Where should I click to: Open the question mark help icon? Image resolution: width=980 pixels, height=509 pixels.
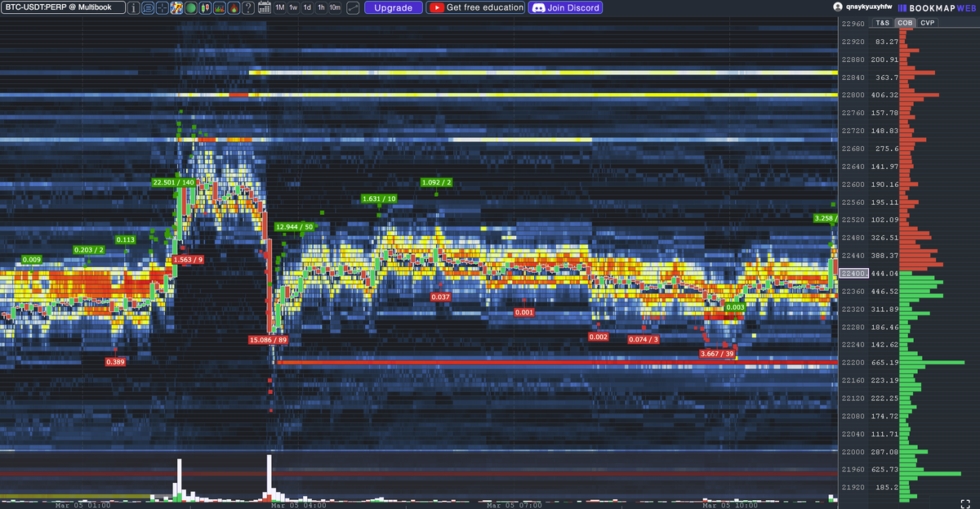[x=248, y=7]
